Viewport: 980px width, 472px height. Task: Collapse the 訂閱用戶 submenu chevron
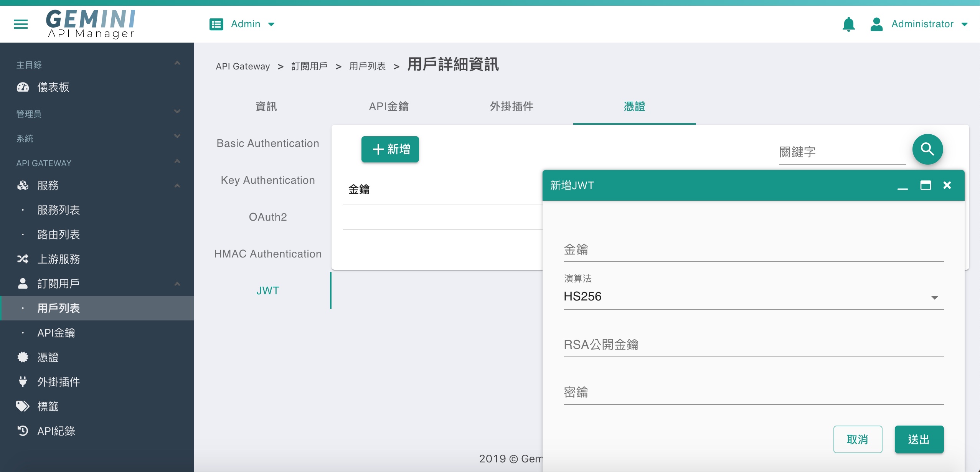coord(177,284)
